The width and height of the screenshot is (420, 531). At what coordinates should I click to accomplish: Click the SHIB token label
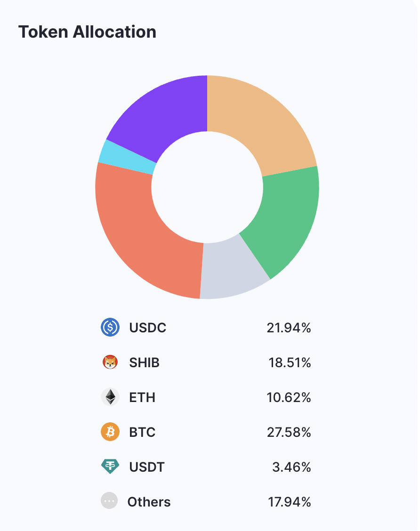[144, 363]
